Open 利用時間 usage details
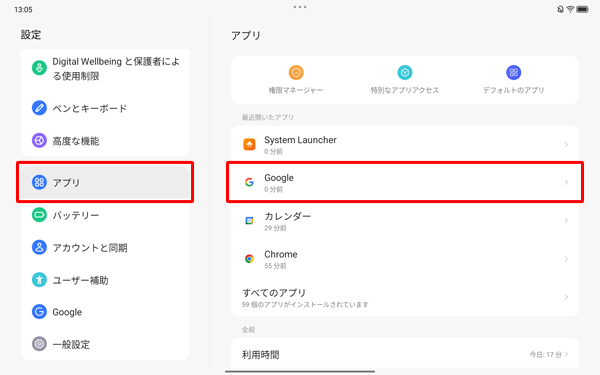The image size is (600, 375). coord(405,354)
